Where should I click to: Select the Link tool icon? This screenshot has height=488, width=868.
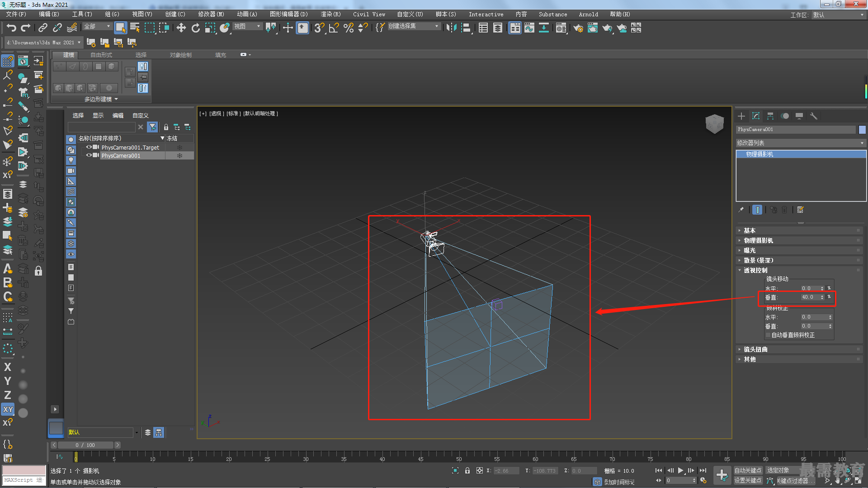(43, 28)
